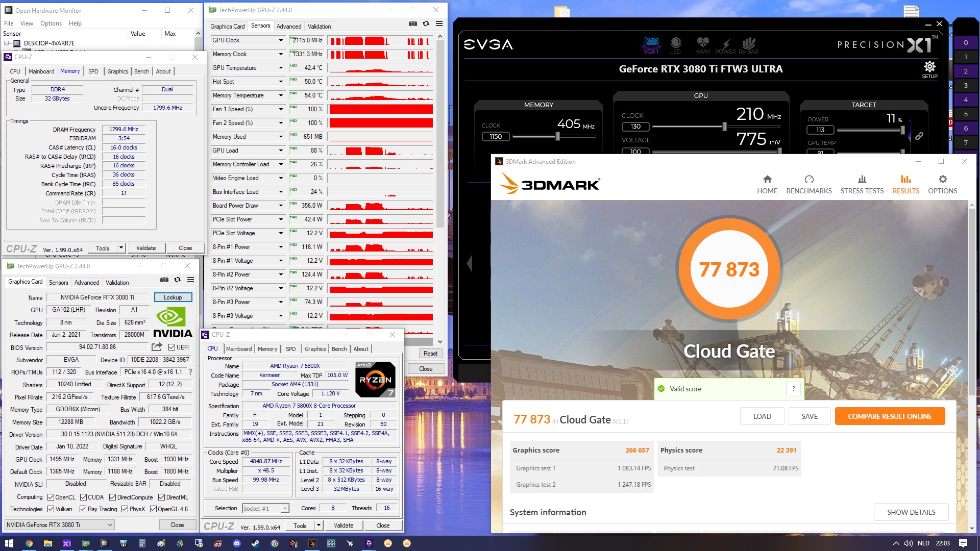Adjust the TARGET POWER slider handle
Viewport: 980px width, 551px height.
[902, 130]
